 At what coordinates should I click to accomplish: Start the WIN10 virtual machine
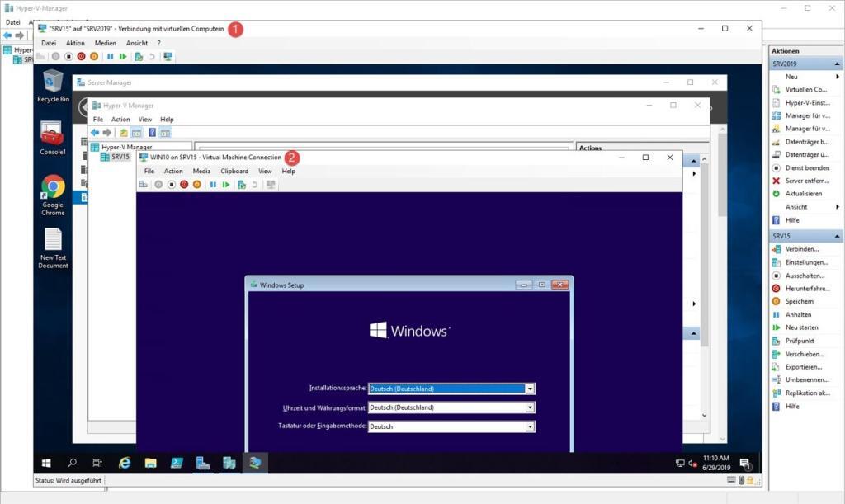158,184
